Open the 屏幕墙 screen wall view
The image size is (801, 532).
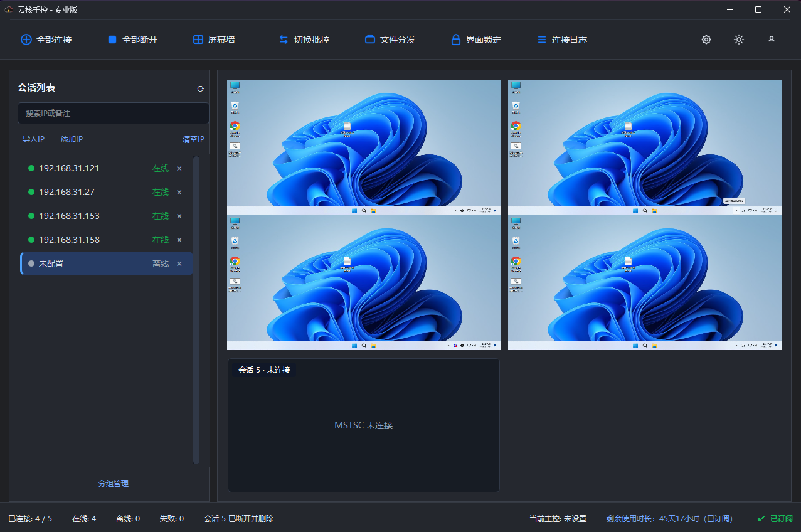pos(214,40)
